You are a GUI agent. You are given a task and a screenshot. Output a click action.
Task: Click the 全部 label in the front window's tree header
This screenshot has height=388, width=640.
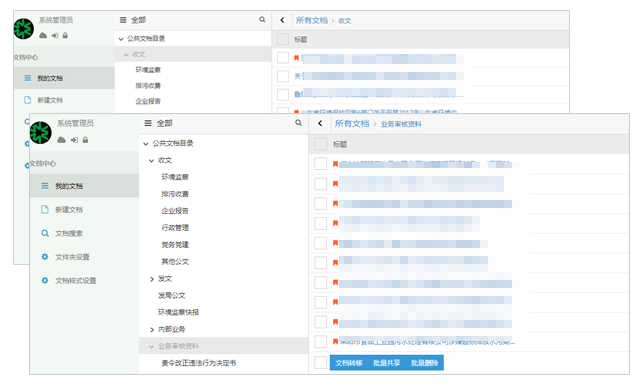point(164,123)
